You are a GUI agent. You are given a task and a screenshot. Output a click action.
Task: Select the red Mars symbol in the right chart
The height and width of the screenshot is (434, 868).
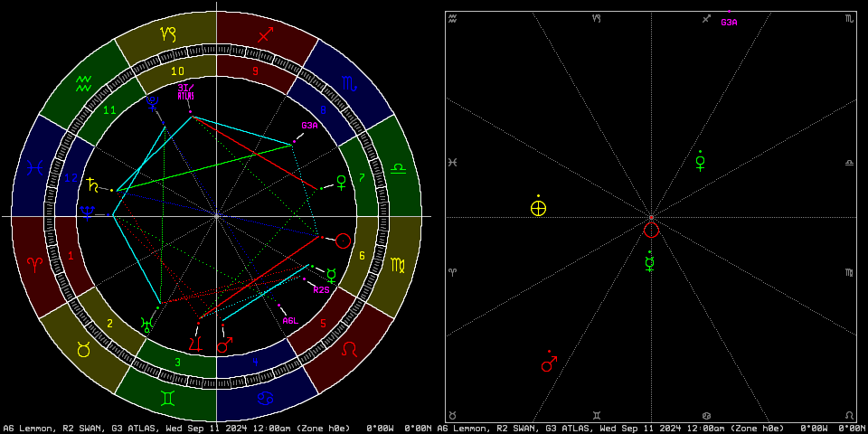pyautogui.click(x=548, y=364)
